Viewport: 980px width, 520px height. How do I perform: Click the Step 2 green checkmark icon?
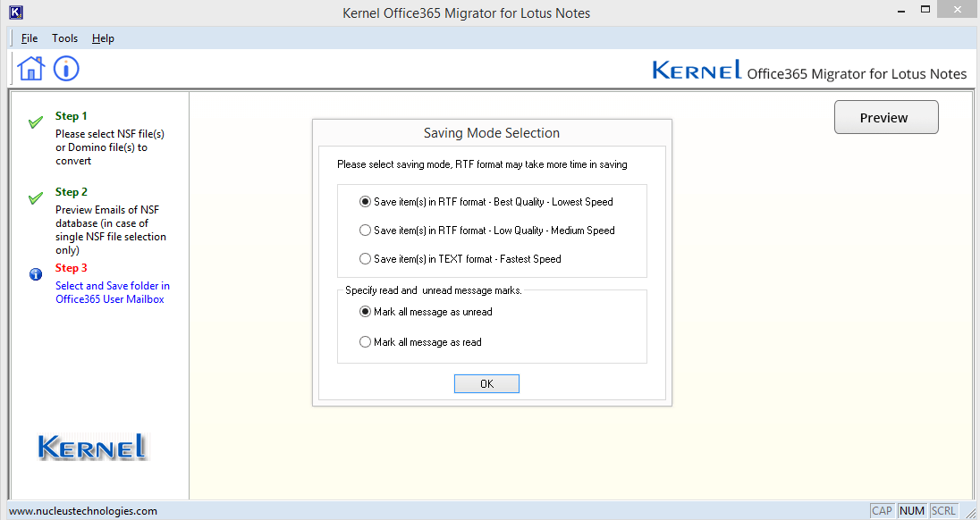pyautogui.click(x=36, y=197)
